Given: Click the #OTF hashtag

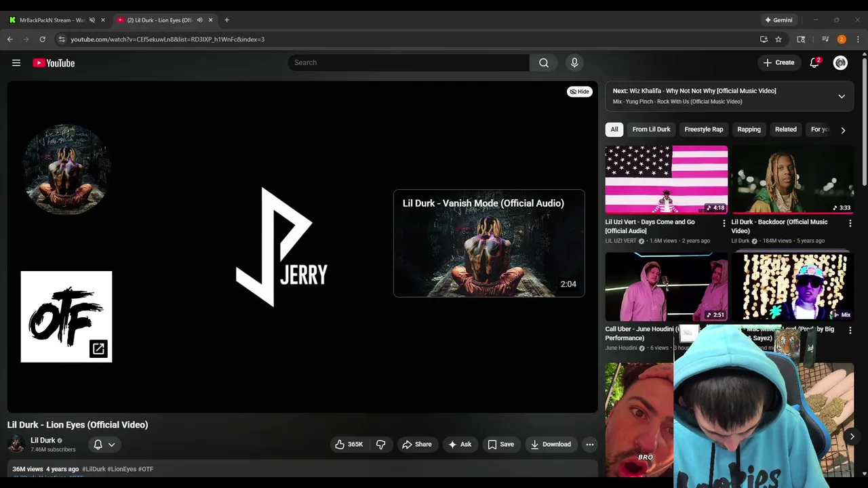Looking at the screenshot, I should tap(146, 469).
